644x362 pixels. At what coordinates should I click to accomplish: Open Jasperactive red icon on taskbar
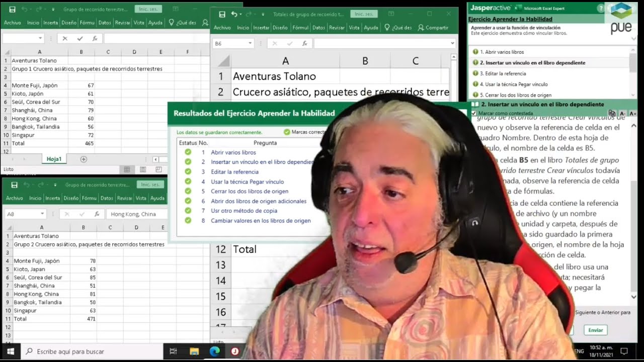point(234,351)
